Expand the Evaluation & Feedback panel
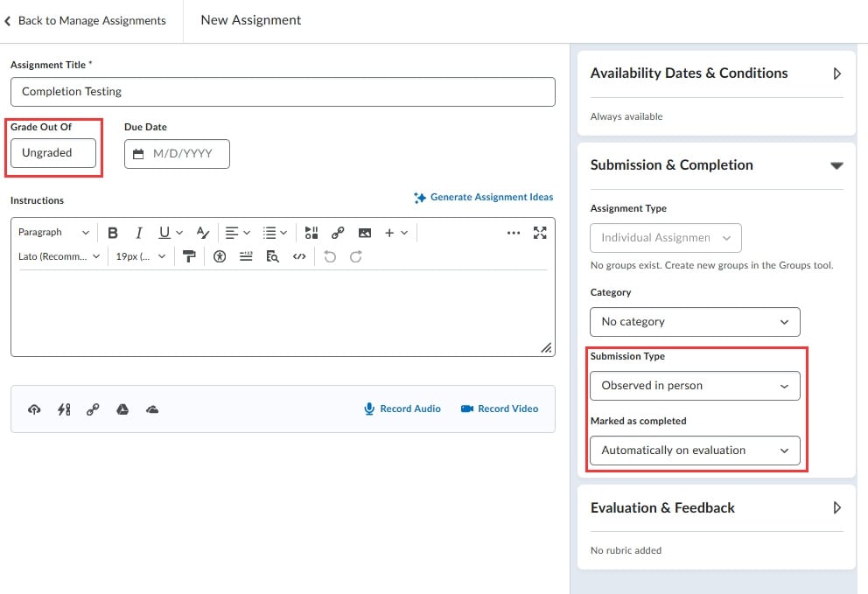868x594 pixels. 837,507
